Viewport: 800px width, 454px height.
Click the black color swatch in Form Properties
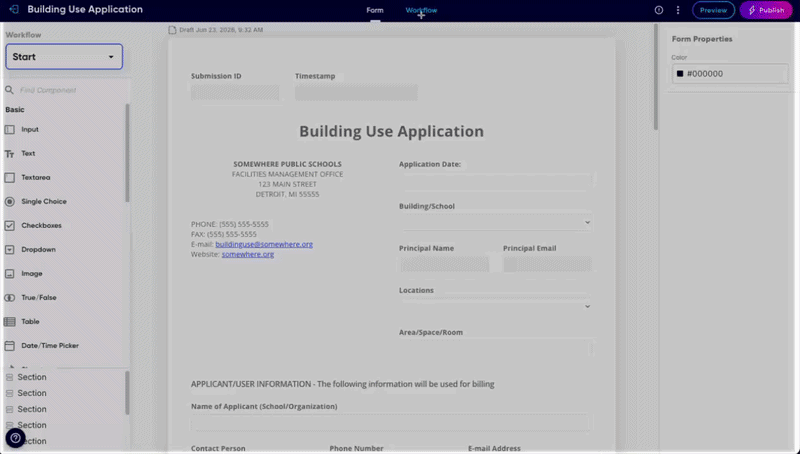pyautogui.click(x=680, y=74)
